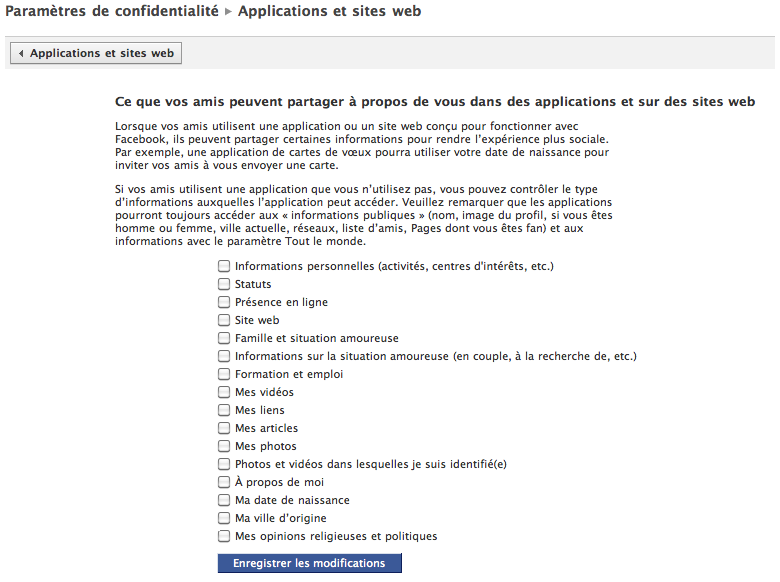
Task: Toggle the 'Présence en ligne' checkbox
Action: pos(224,302)
